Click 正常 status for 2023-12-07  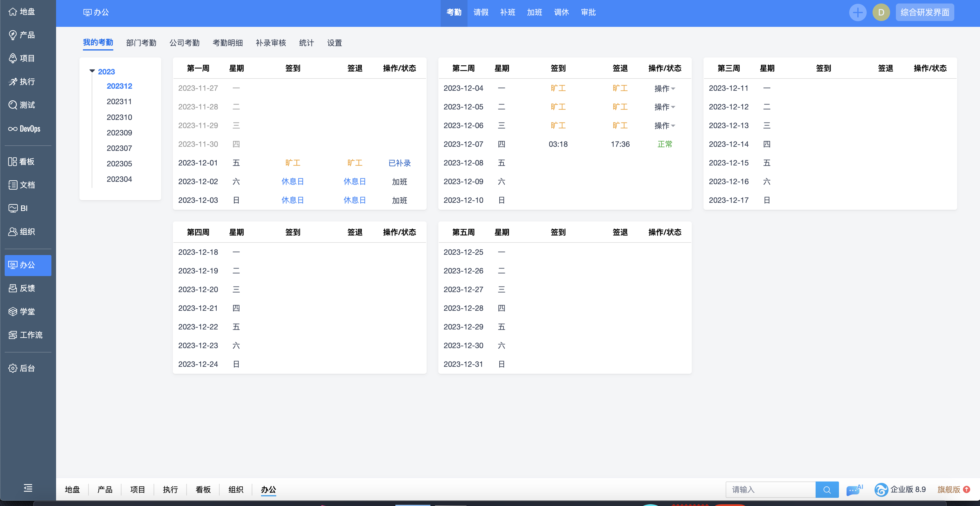(x=665, y=144)
